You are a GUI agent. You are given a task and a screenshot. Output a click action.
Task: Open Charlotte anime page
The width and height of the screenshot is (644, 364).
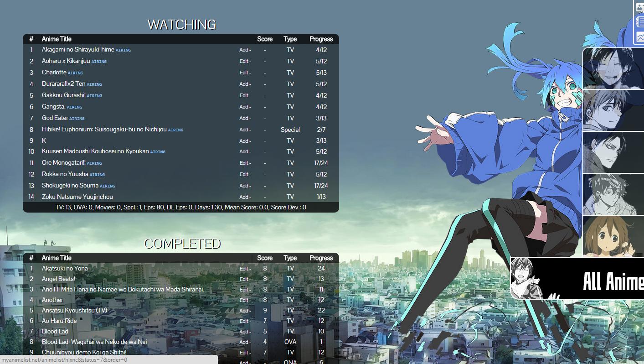pos(54,73)
